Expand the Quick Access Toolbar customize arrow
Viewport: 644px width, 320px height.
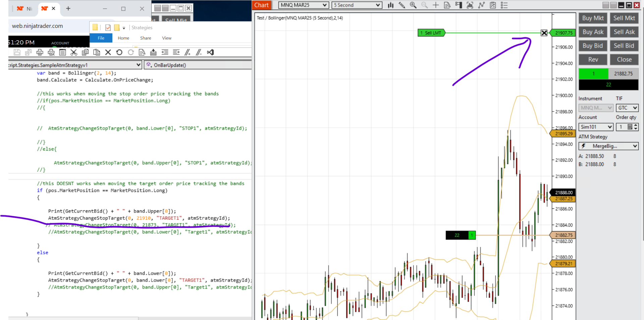pyautogui.click(x=124, y=28)
